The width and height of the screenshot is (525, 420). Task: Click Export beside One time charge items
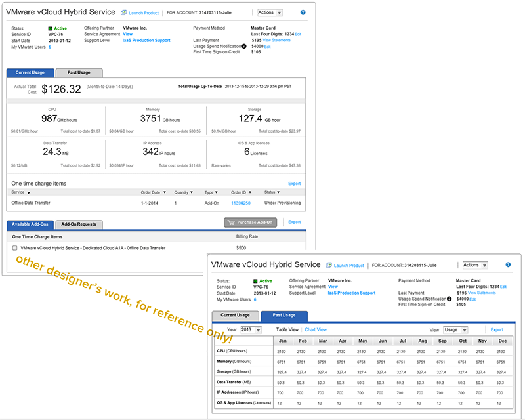click(x=294, y=184)
